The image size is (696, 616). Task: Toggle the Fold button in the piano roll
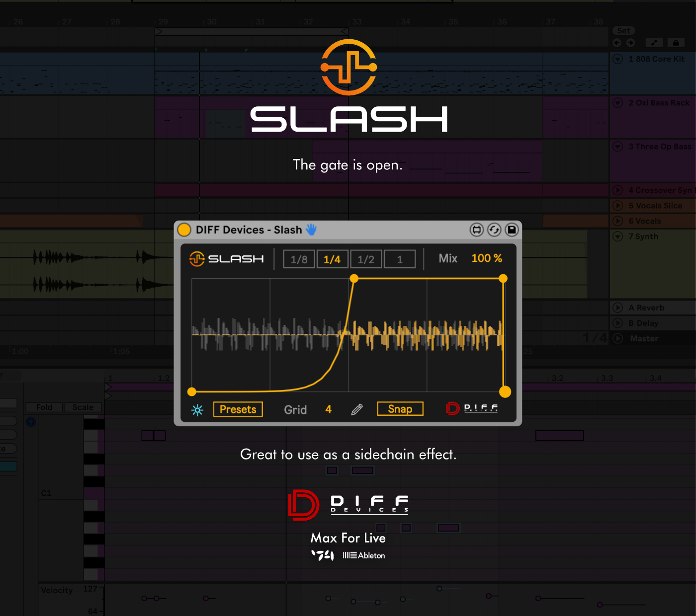44,407
